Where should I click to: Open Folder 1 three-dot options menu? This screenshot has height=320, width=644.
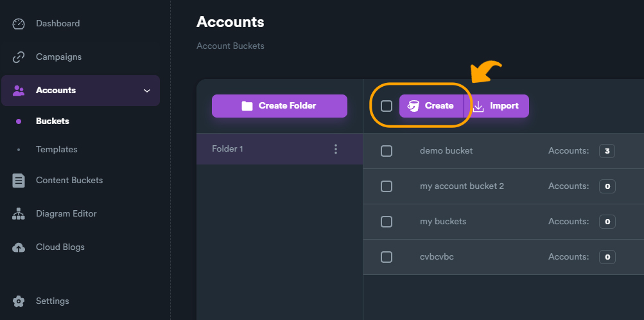tap(335, 149)
